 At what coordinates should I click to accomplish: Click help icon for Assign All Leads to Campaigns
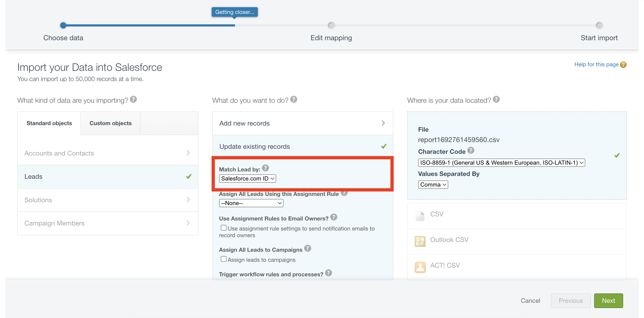(x=307, y=248)
